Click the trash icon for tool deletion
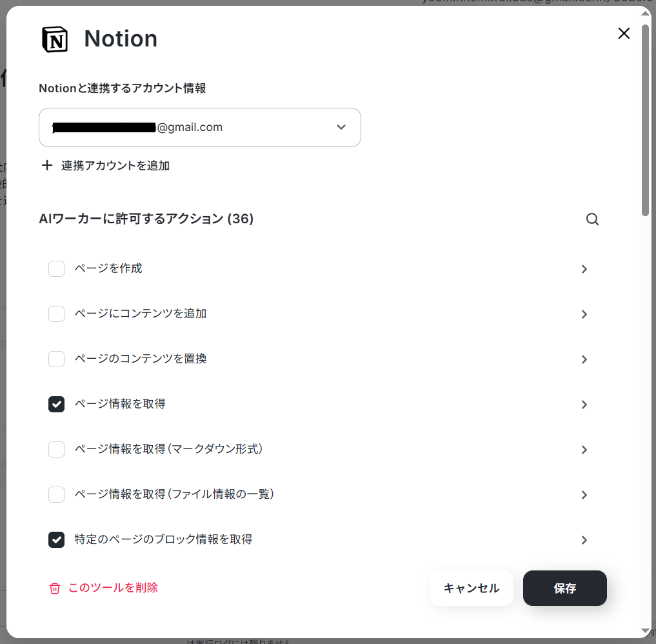 (55, 589)
